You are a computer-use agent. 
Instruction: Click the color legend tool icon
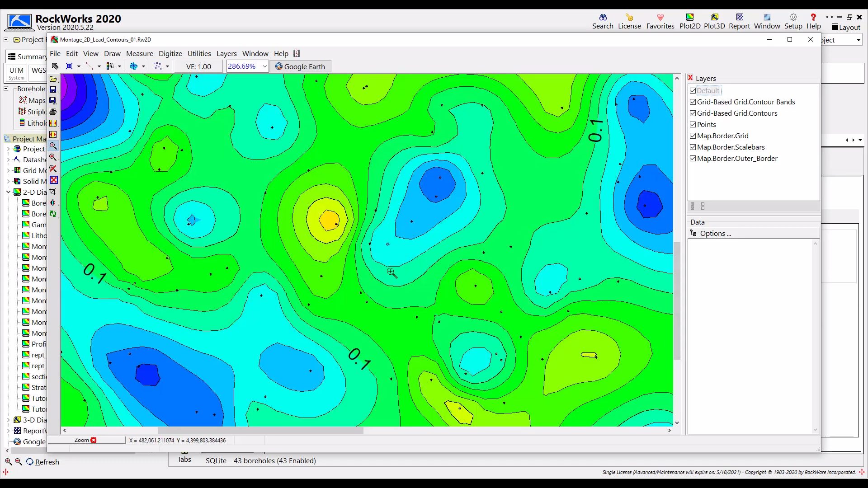(110, 66)
